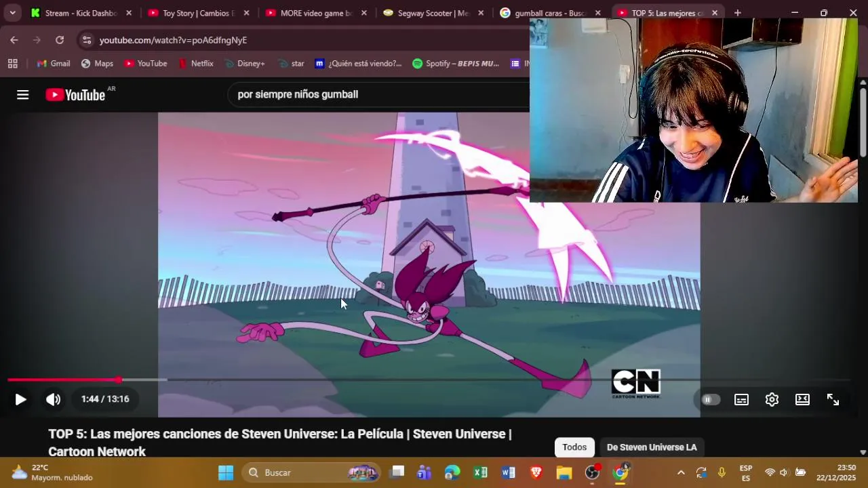Click the progress bar scrubber handle

[x=119, y=380]
